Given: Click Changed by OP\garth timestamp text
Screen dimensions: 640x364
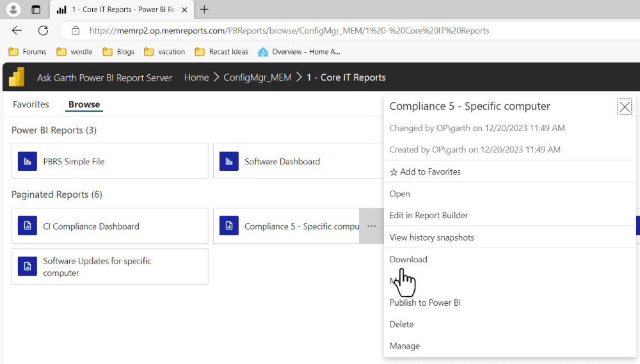Looking at the screenshot, I should point(477,128).
